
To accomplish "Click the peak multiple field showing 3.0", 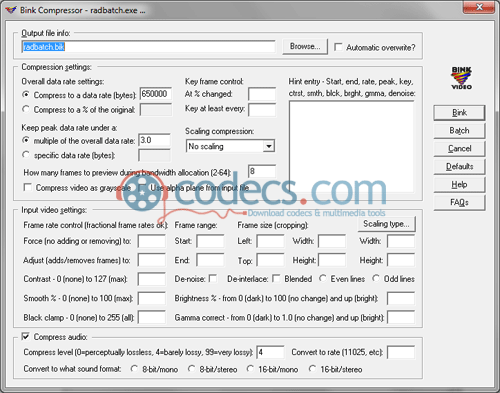I will point(154,140).
